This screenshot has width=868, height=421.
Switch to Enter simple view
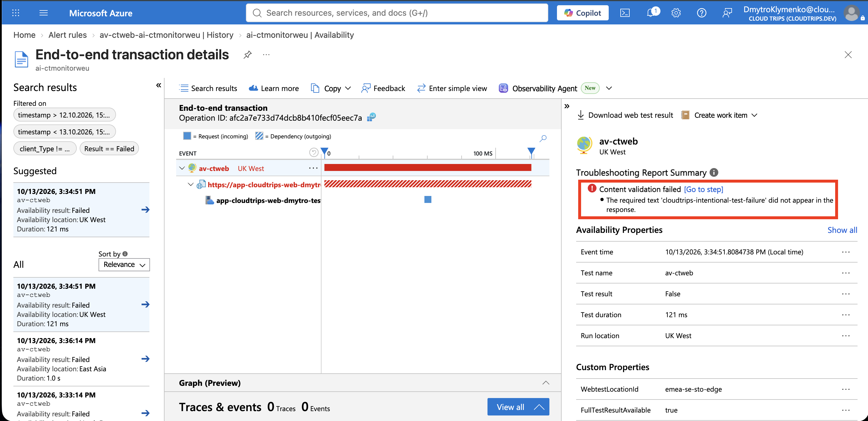[x=452, y=88]
